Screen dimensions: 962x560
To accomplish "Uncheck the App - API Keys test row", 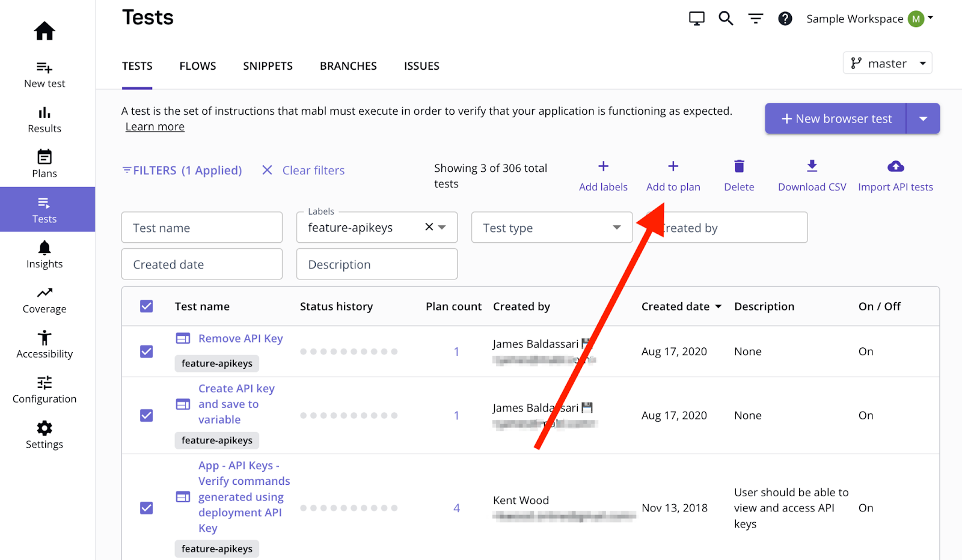I will (x=146, y=508).
